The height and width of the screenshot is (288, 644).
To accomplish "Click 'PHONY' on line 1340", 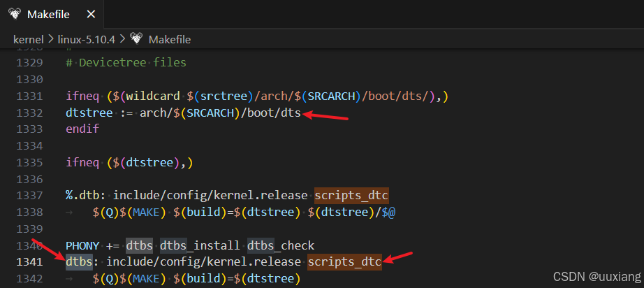I will (82, 245).
